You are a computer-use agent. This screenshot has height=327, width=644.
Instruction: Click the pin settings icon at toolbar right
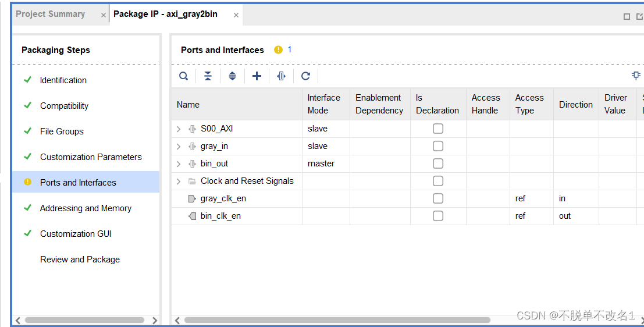coord(636,76)
